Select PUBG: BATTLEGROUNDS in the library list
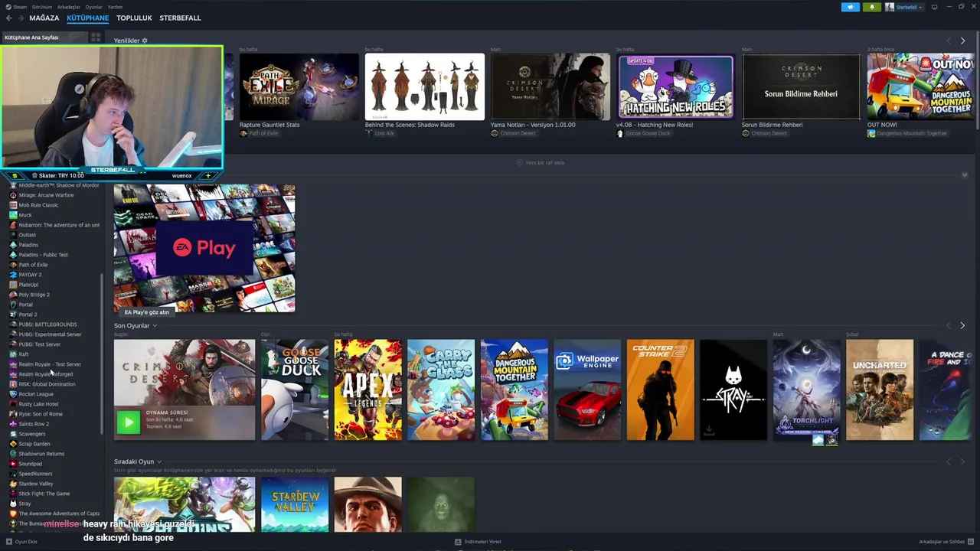This screenshot has height=551, width=980. pos(47,324)
